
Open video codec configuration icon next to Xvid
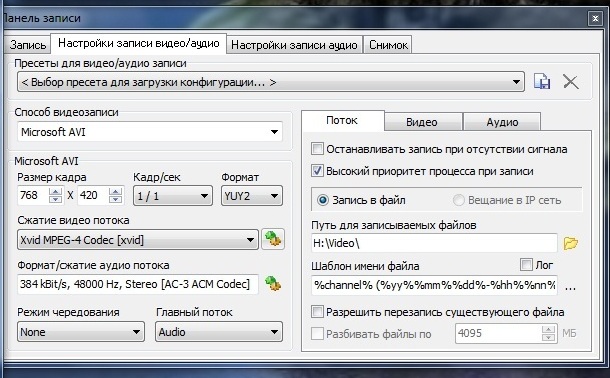[273, 238]
